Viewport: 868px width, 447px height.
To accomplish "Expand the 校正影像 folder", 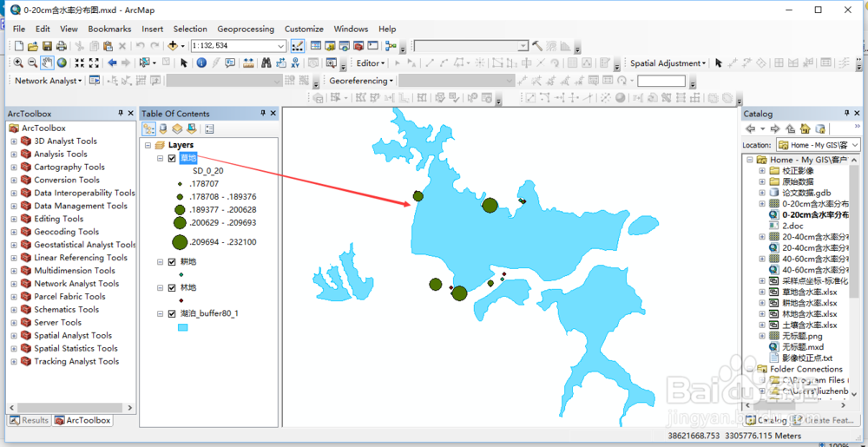I will pyautogui.click(x=762, y=170).
